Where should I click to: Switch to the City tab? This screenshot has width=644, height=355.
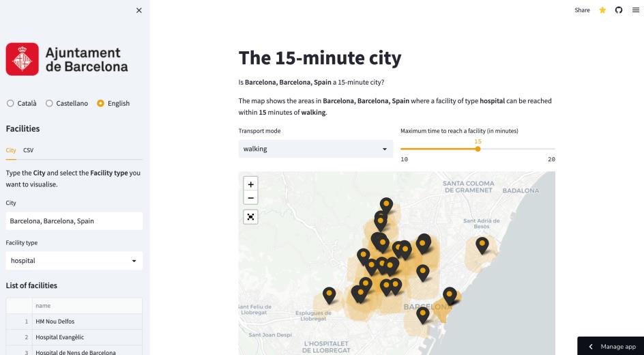(10, 150)
